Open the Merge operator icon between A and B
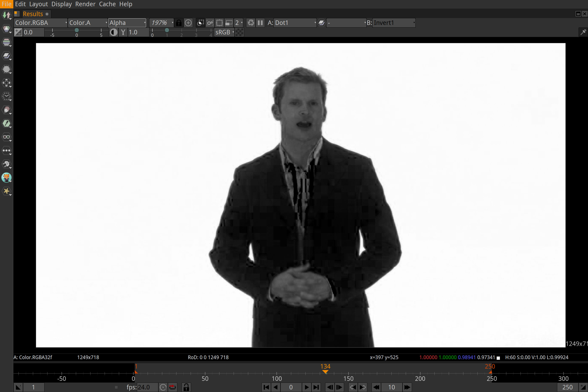This screenshot has width=588, height=392. (322, 23)
